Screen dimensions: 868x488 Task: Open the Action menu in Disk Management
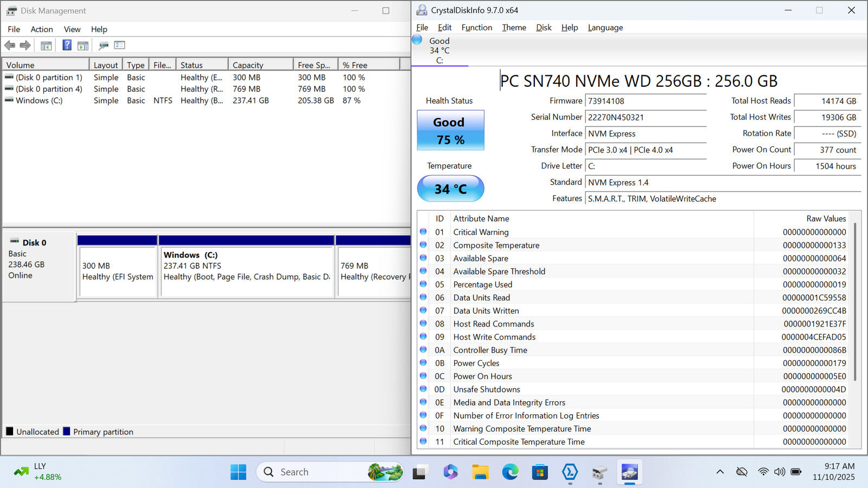(41, 29)
